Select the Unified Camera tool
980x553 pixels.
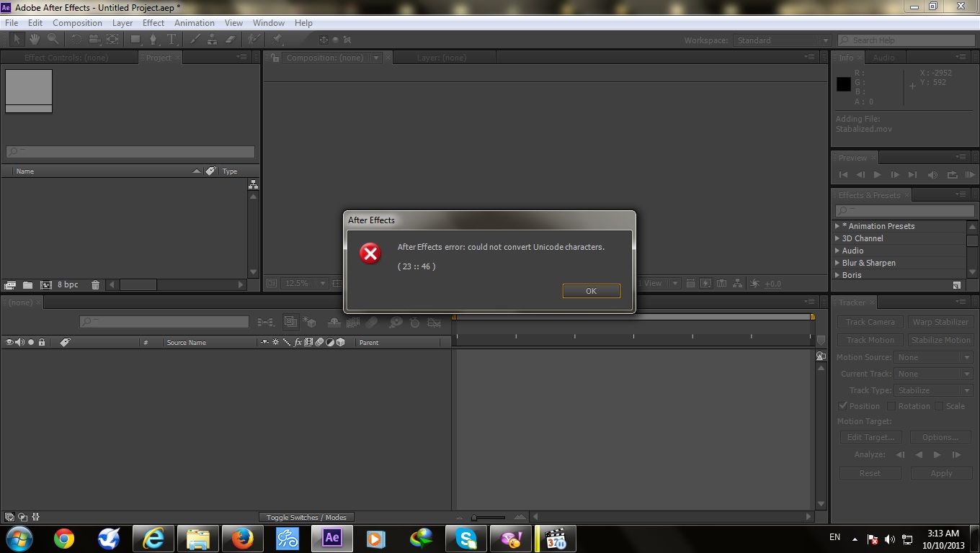click(x=94, y=40)
